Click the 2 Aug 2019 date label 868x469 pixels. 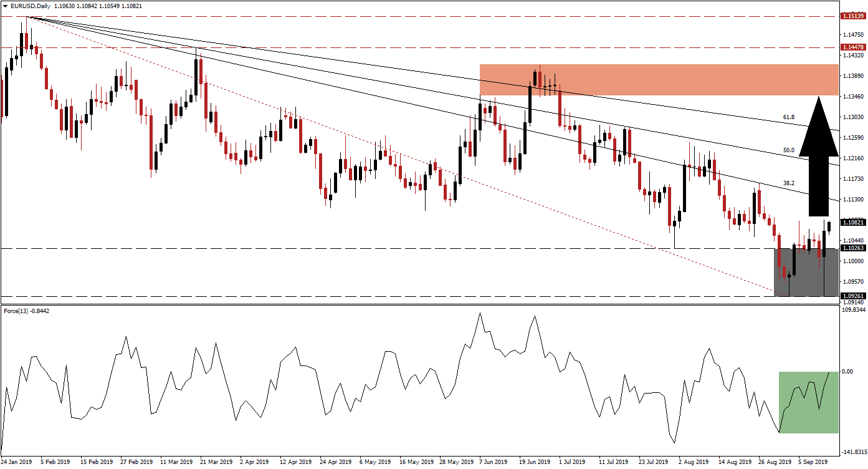(x=695, y=463)
